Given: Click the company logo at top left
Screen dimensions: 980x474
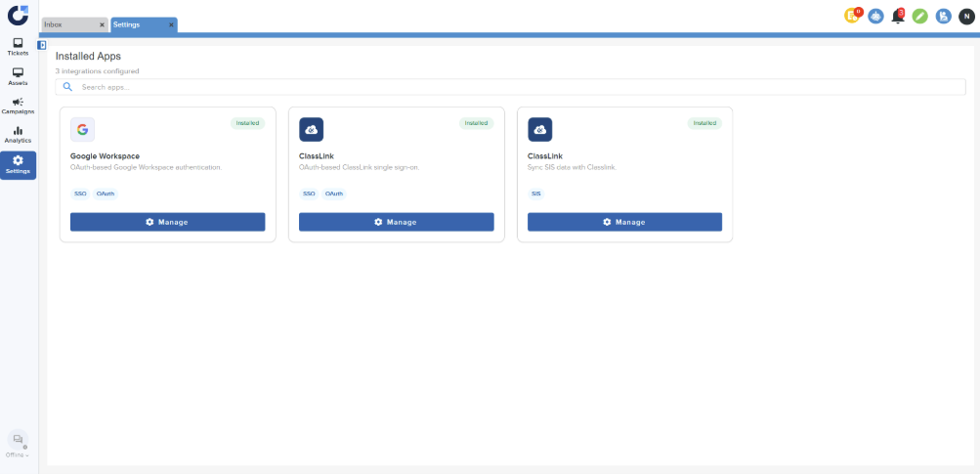Looking at the screenshot, I should pos(18,14).
